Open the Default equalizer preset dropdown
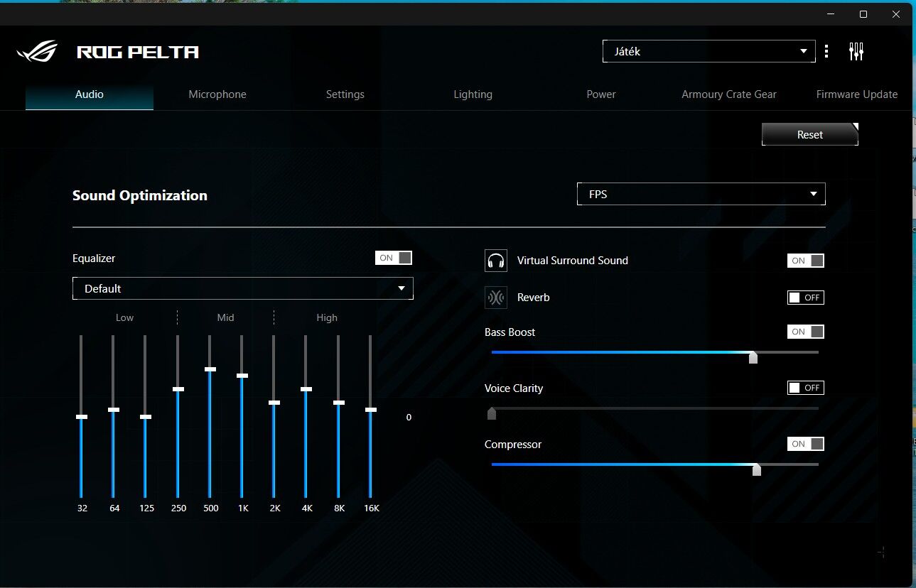Image resolution: width=916 pixels, height=588 pixels. [x=243, y=288]
